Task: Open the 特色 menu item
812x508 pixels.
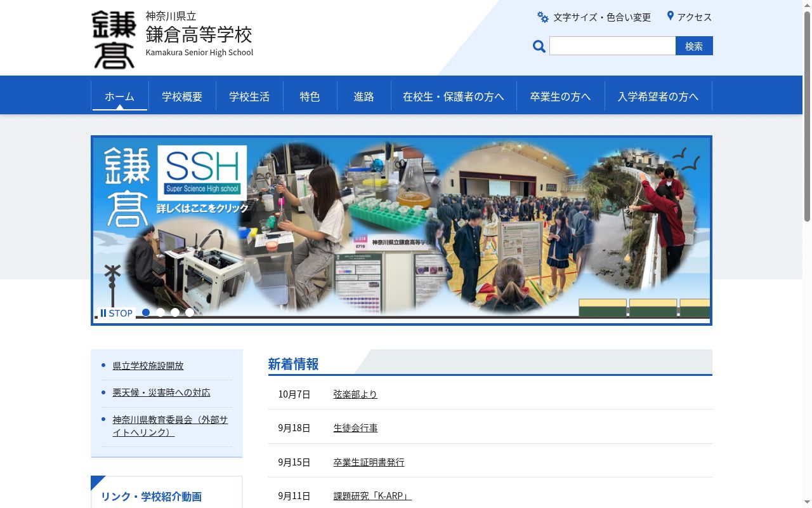Action: point(310,96)
